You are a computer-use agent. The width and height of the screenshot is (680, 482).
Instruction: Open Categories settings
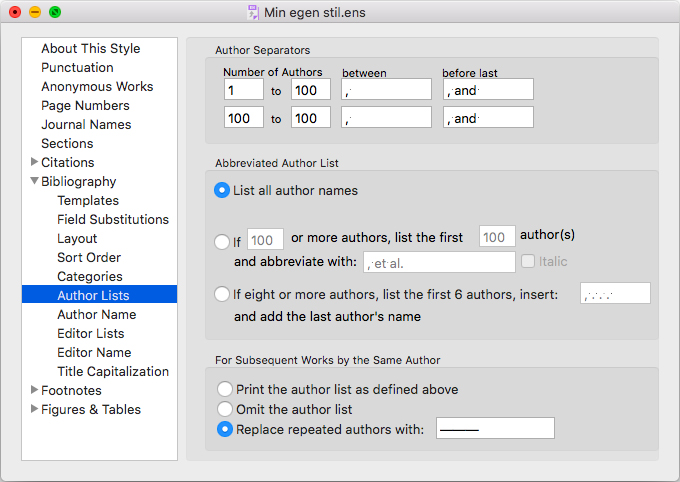(x=90, y=276)
